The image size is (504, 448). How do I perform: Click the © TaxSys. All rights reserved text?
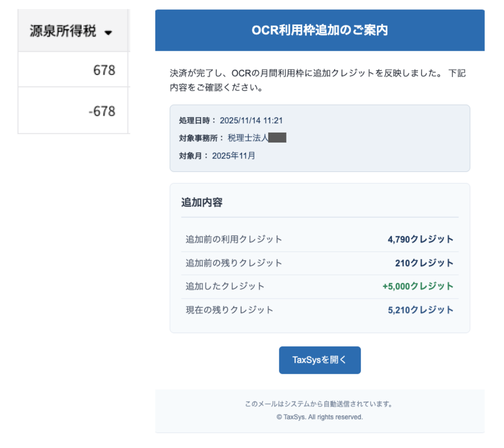[320, 417]
